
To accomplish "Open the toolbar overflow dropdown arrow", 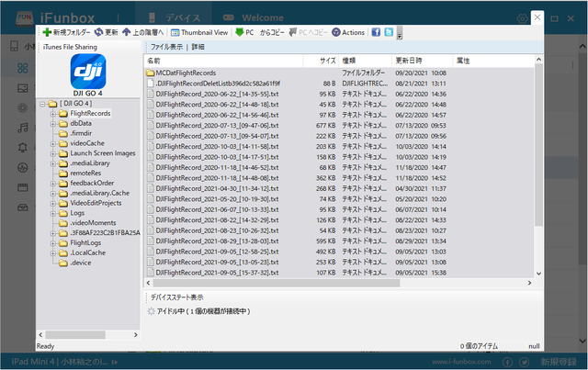I will (x=400, y=34).
